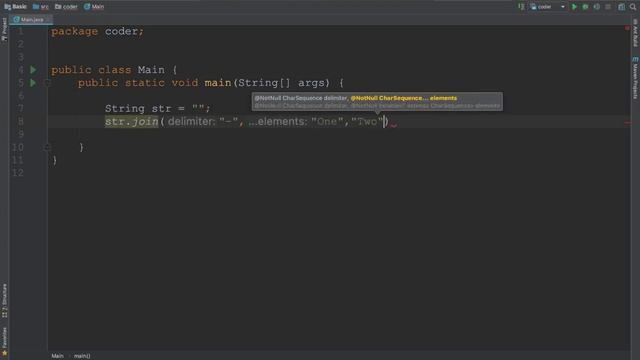Click the coder package breadcrumb

pyautogui.click(x=66, y=7)
